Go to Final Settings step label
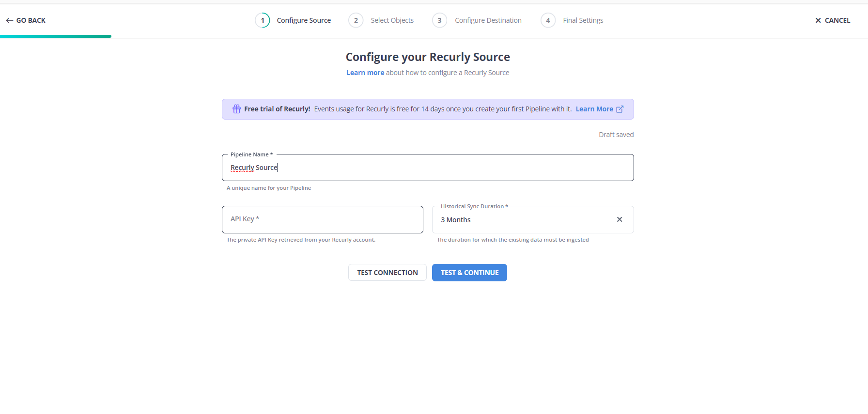This screenshot has width=868, height=414. click(x=583, y=20)
